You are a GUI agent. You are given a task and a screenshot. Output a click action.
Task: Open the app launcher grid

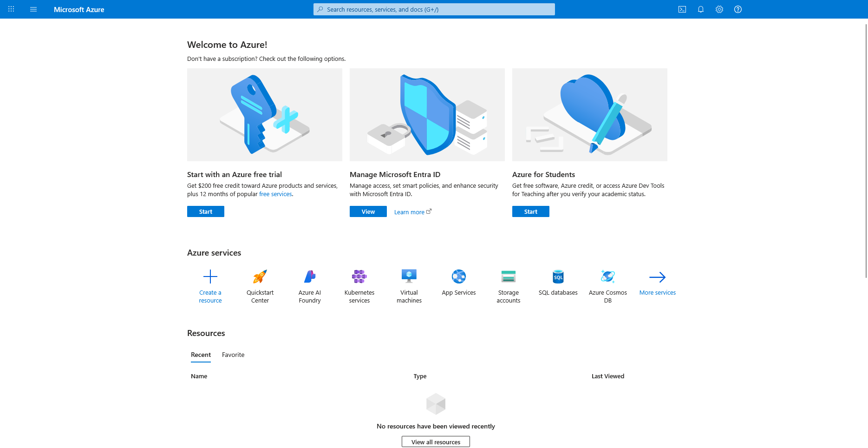click(x=11, y=9)
